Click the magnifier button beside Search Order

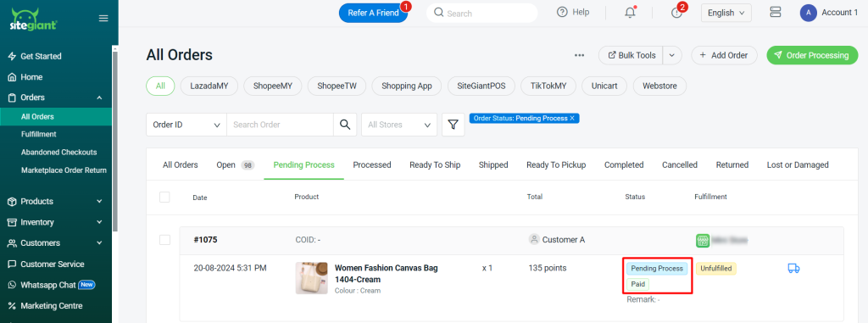coord(345,125)
